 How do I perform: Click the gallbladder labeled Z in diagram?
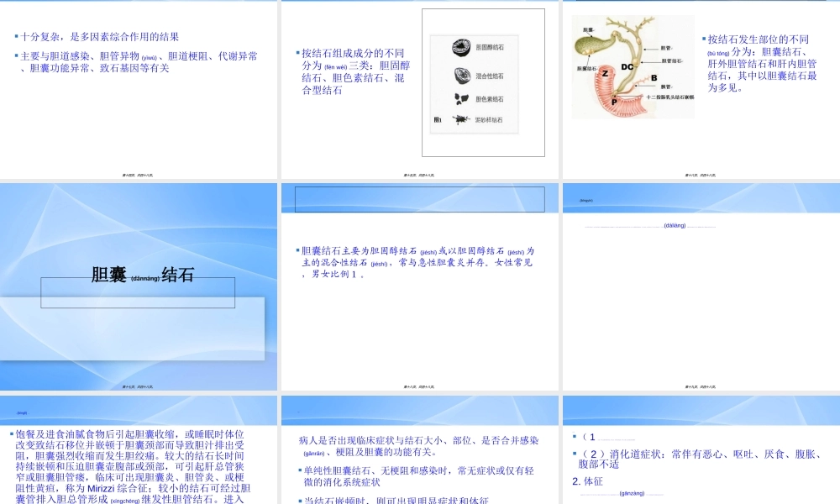(605, 73)
